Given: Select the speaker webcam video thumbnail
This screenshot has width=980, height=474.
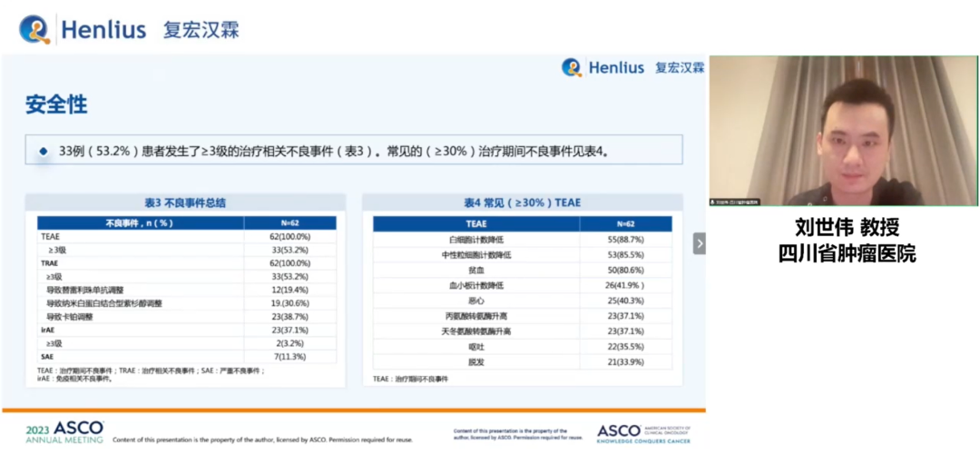Looking at the screenshot, I should pos(843,131).
